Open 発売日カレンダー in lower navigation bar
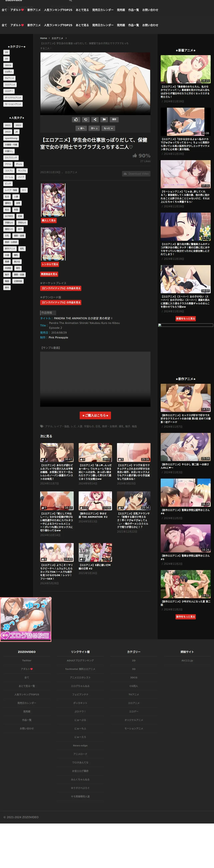 (x=103, y=25)
